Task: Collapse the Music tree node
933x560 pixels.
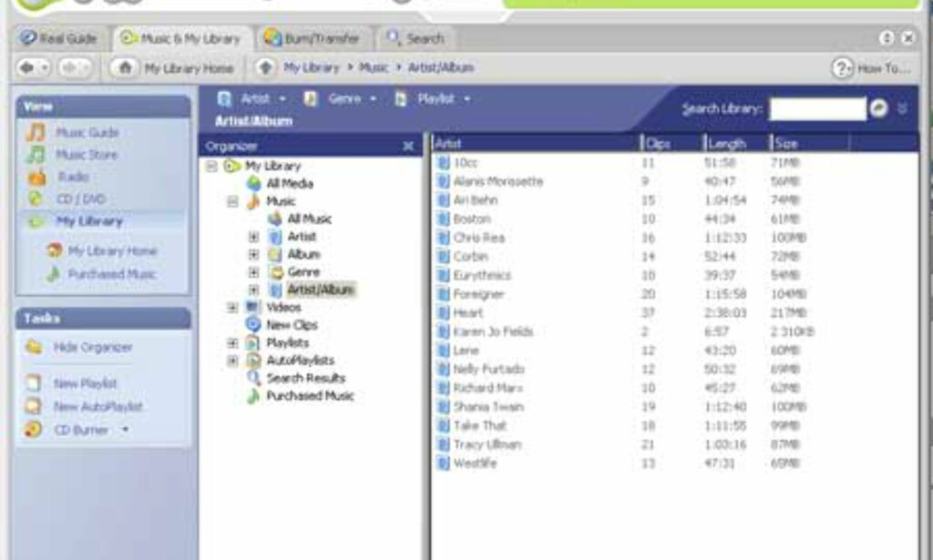Action: tap(232, 201)
